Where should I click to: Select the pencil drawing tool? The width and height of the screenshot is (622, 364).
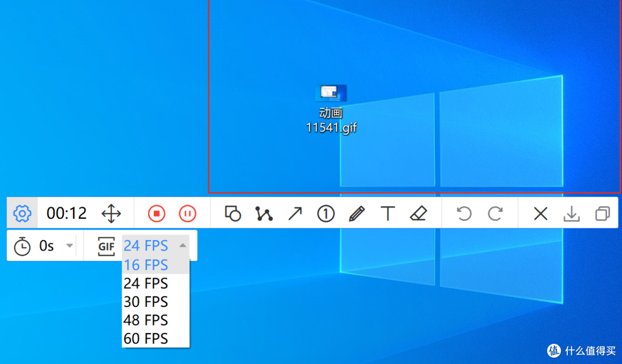click(356, 214)
